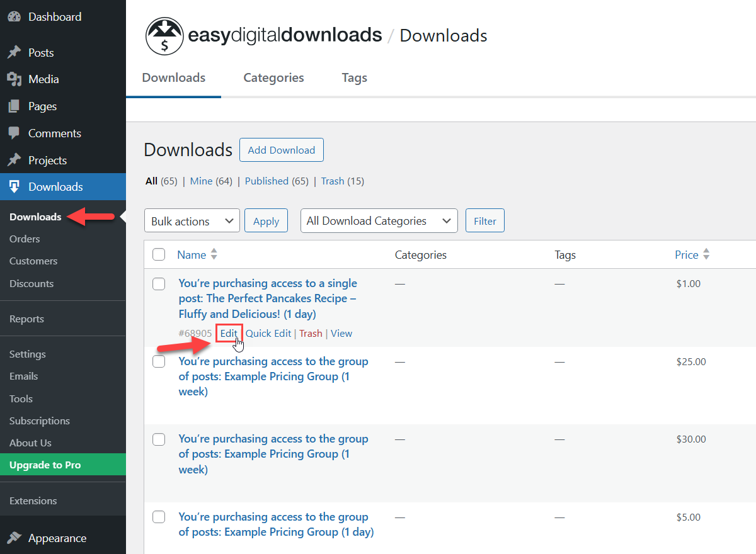Select the checkbox for the $25.00 pricing group
Screen dimensions: 756x554
159,361
